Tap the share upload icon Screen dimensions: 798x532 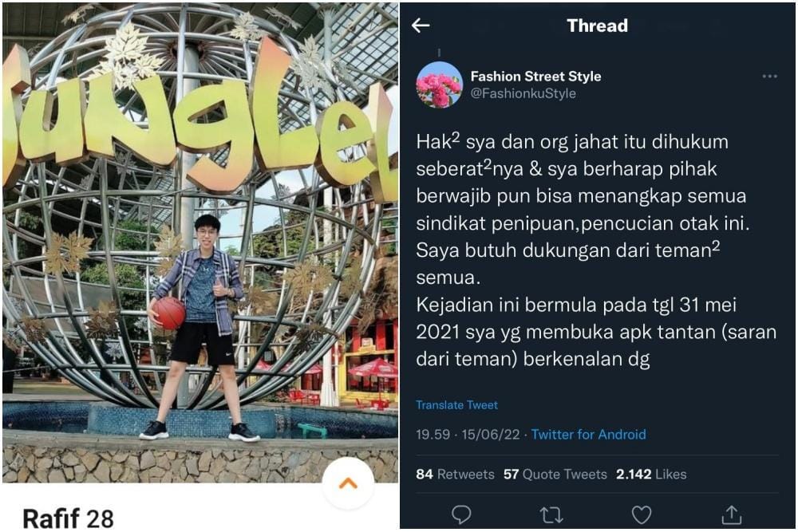click(x=731, y=514)
